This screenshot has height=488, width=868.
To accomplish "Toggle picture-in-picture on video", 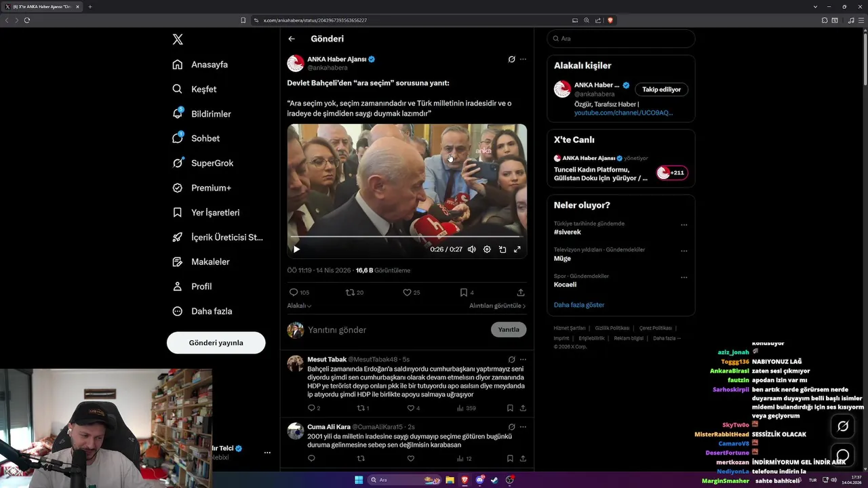I will (502, 249).
